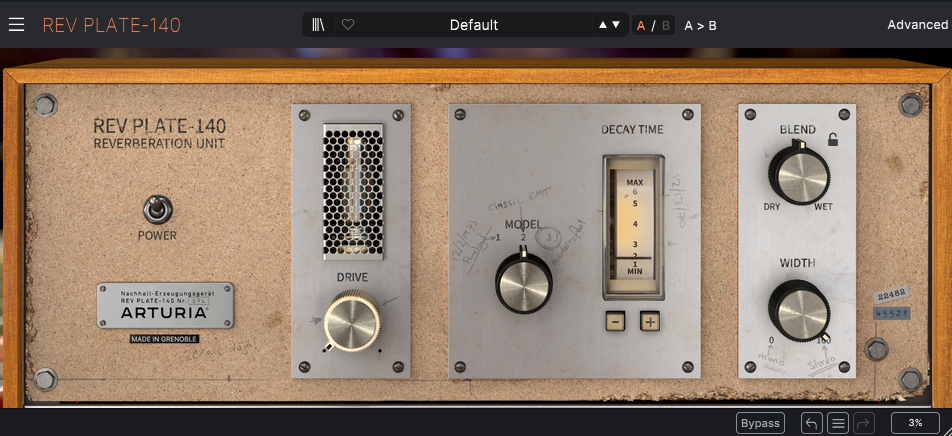This screenshot has width=952, height=436.
Task: Copy settings using A > B button
Action: 700,25
